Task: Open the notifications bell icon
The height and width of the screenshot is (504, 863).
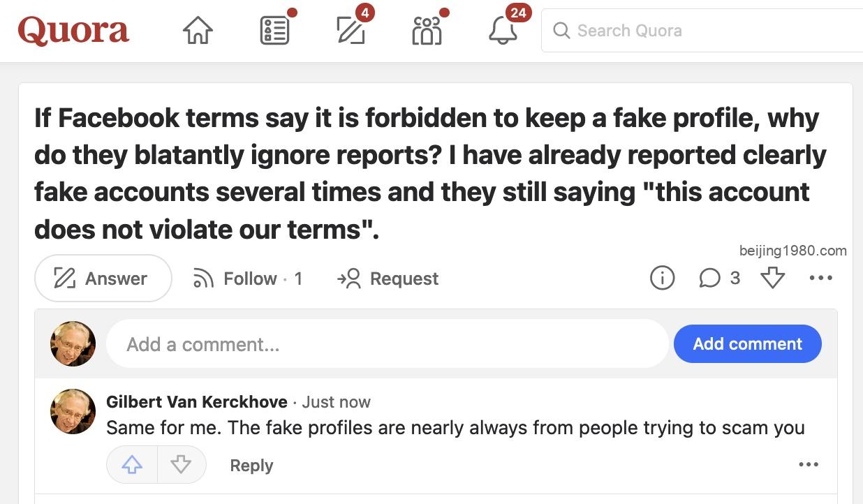Action: 503,31
